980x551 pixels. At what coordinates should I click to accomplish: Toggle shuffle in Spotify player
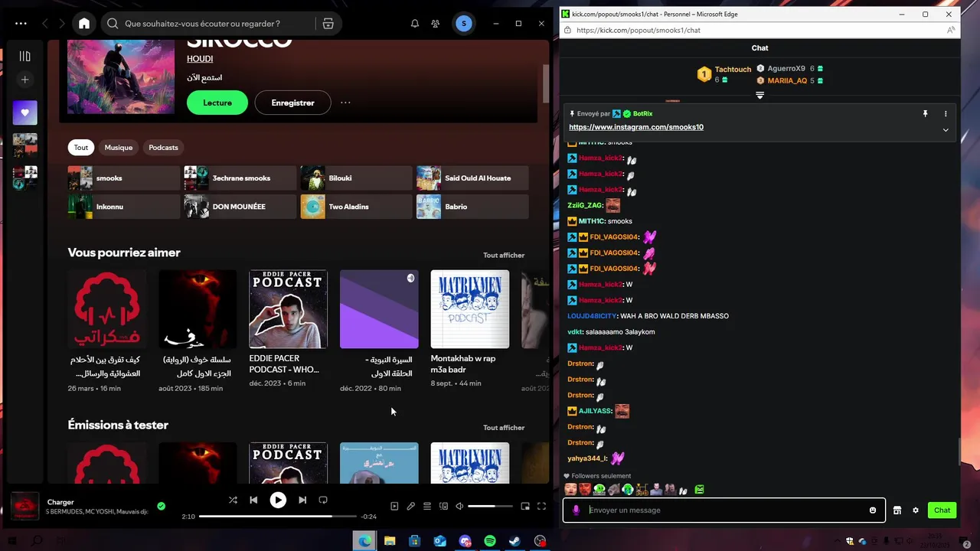click(x=233, y=500)
